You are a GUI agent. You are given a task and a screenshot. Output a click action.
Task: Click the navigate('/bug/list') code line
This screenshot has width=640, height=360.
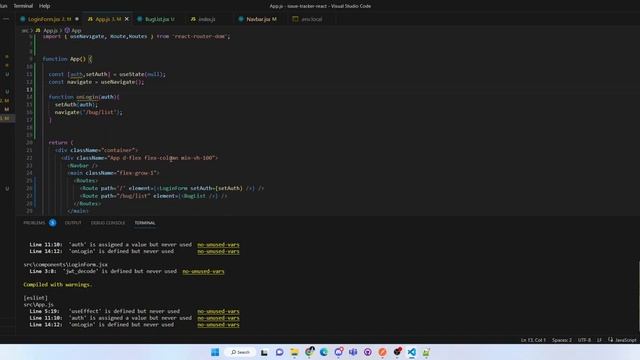(x=89, y=112)
